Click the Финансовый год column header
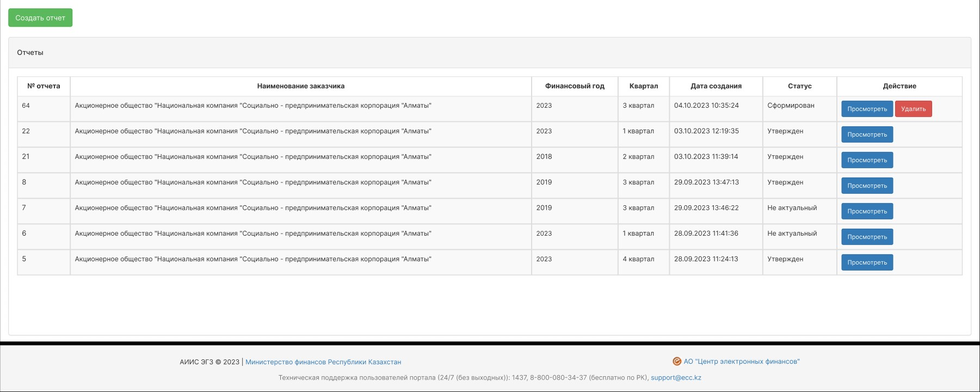This screenshot has height=392, width=980. [575, 86]
